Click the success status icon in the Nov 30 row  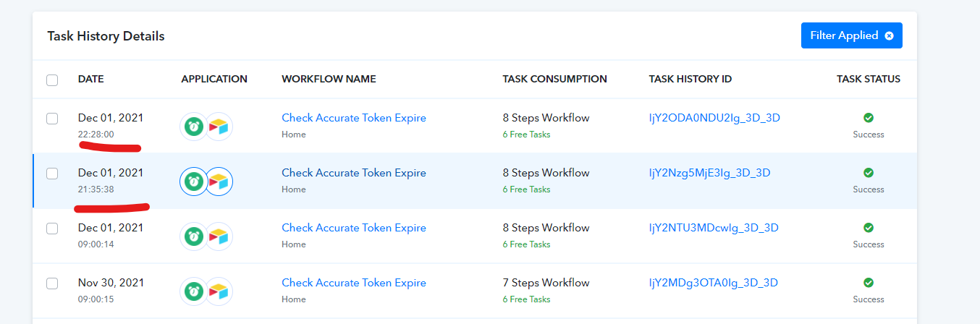point(869,282)
